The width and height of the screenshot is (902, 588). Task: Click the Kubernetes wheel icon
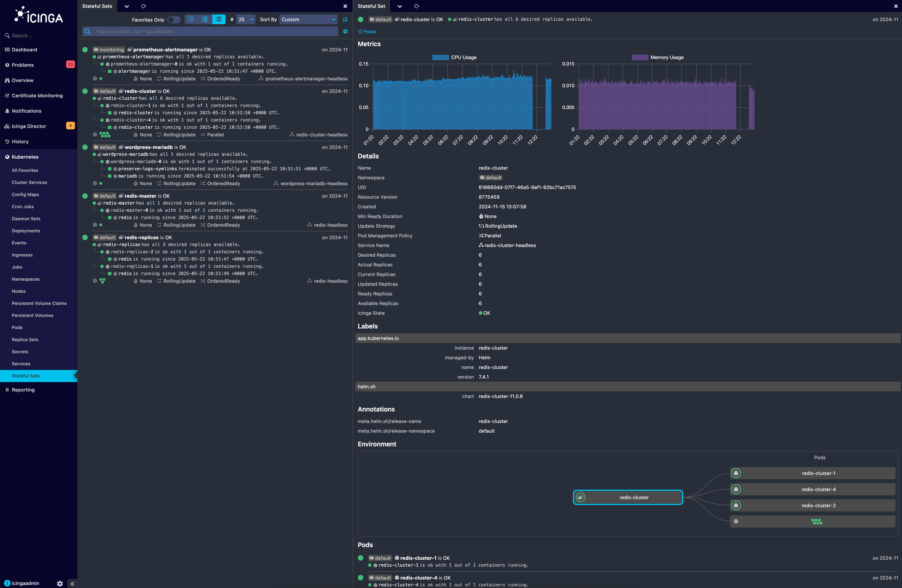point(7,157)
